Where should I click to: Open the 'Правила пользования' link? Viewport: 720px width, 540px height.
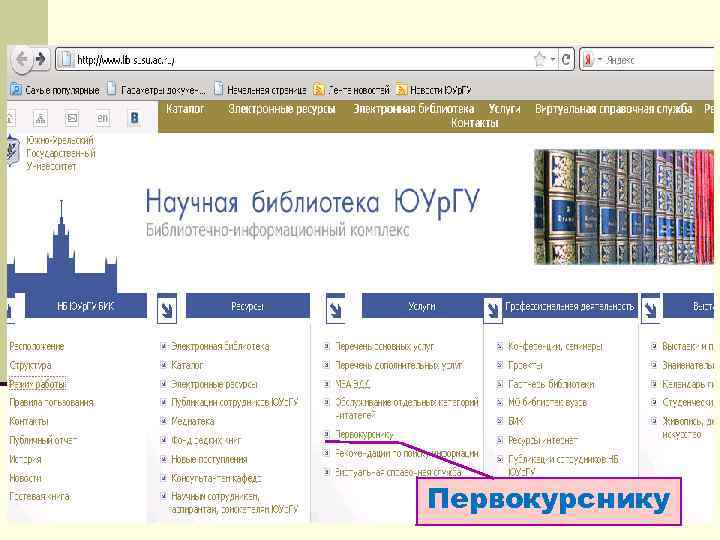point(52,403)
